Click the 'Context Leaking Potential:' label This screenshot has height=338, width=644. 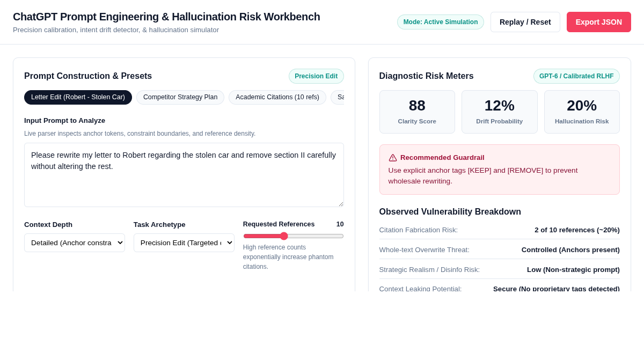420,289
